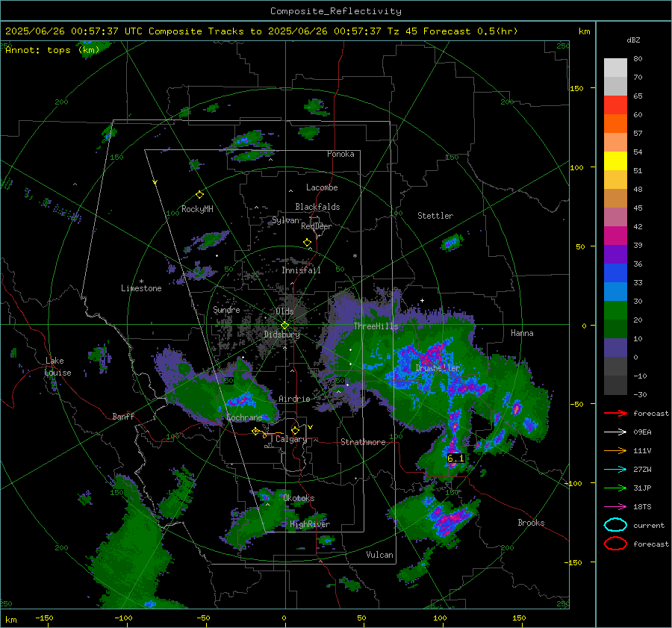This screenshot has height=628, width=672.
Task: Pick the magenta 39-42 dBZ swatch
Action: tap(615, 236)
